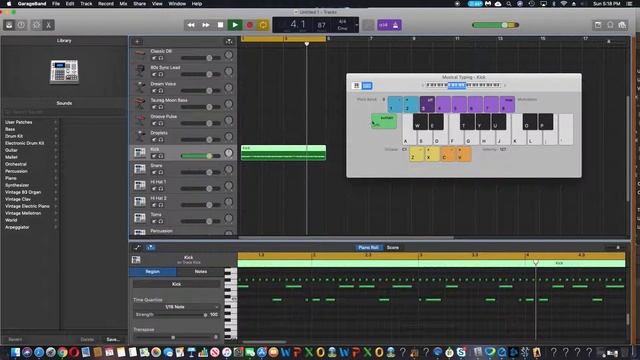Click the Rewind transport button
This screenshot has height=360, width=640.
pos(191,25)
